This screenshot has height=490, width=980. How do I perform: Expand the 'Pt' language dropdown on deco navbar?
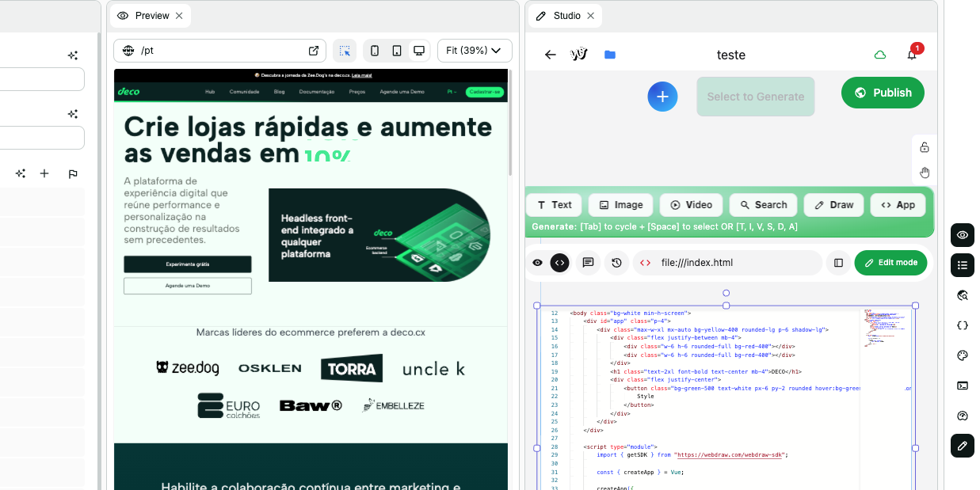pyautogui.click(x=451, y=92)
